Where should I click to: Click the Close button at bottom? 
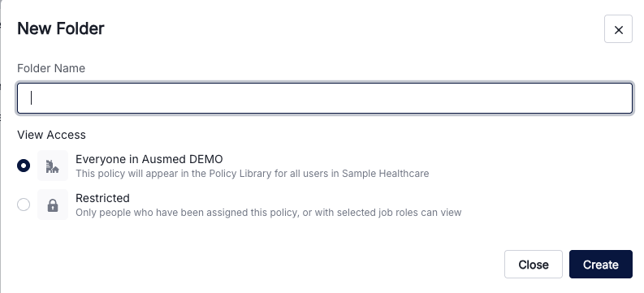tap(533, 265)
